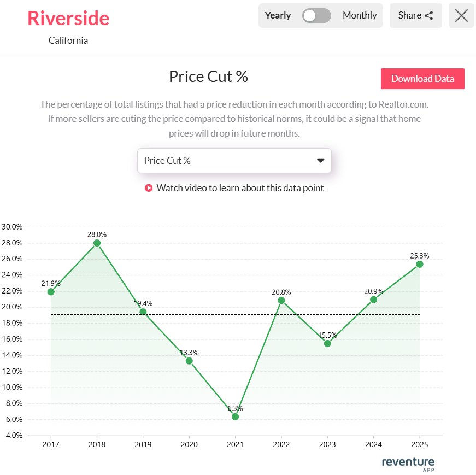Enable Yearly data display
Image resolution: width=476 pixels, height=475 pixels.
(278, 15)
